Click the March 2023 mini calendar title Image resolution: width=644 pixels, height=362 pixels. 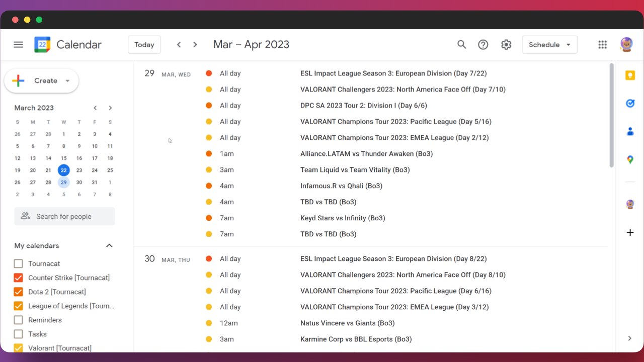pos(34,108)
